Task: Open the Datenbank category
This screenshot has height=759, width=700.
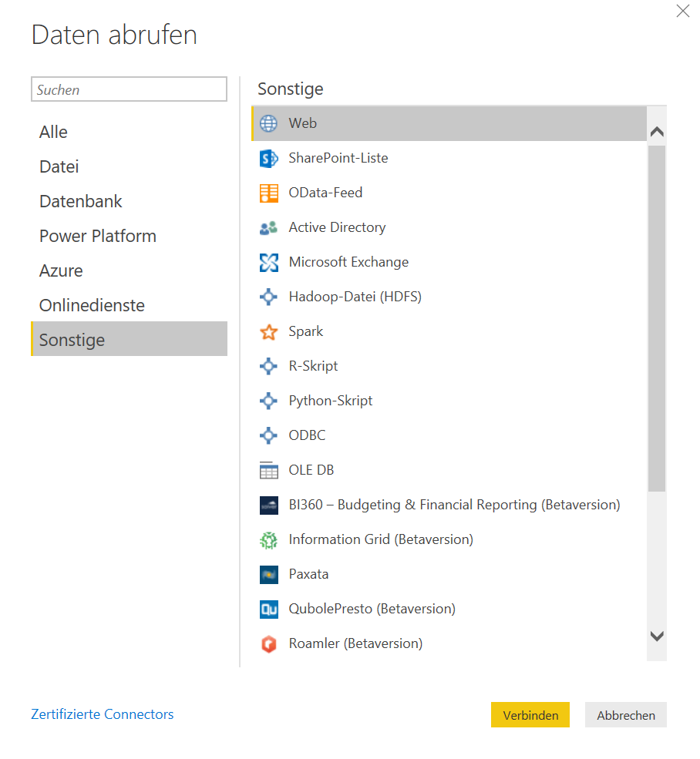Action: [129, 201]
